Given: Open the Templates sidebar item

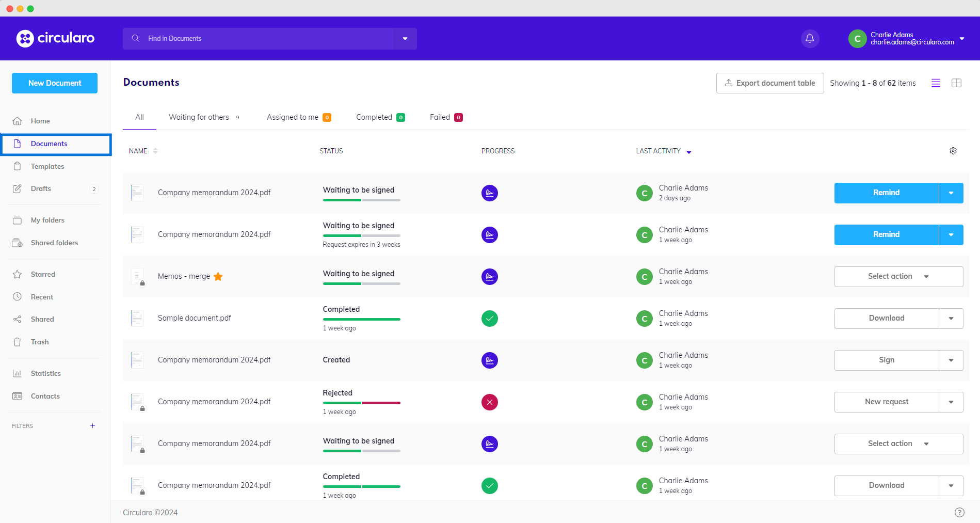Looking at the screenshot, I should click(47, 166).
